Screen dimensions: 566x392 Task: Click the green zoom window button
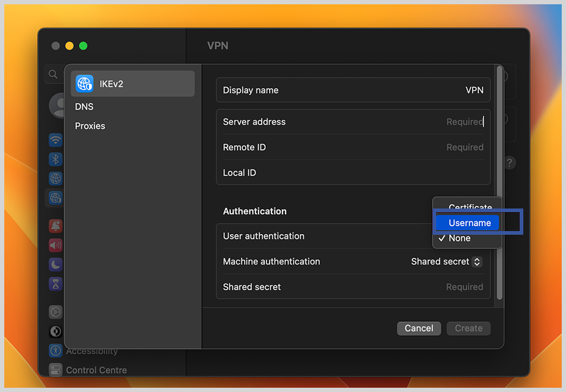[x=84, y=46]
